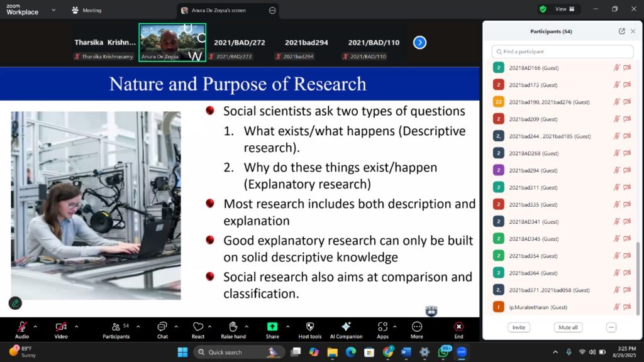Open the AI Companion icon
The height and width of the screenshot is (362, 644).
(x=346, y=327)
